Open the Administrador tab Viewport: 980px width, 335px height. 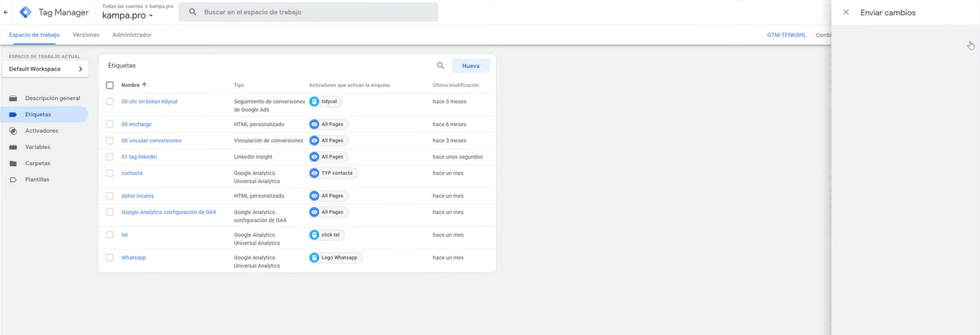tap(132, 35)
